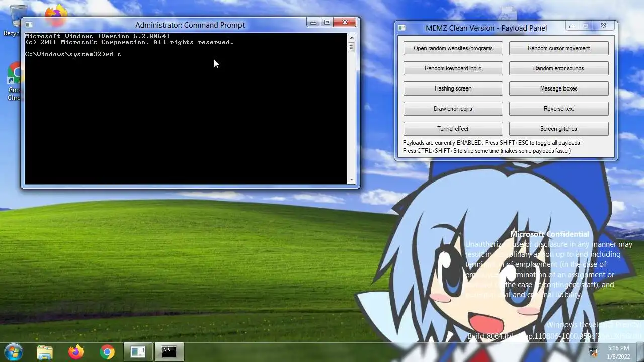Toggle the Message boxes payload
The height and width of the screenshot is (362, 644).
pos(558,88)
